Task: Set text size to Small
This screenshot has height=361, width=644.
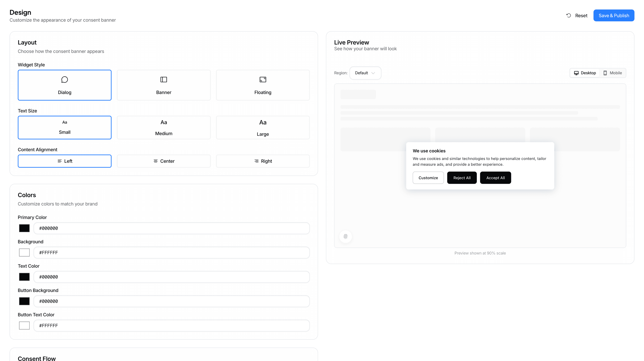Action: [65, 127]
